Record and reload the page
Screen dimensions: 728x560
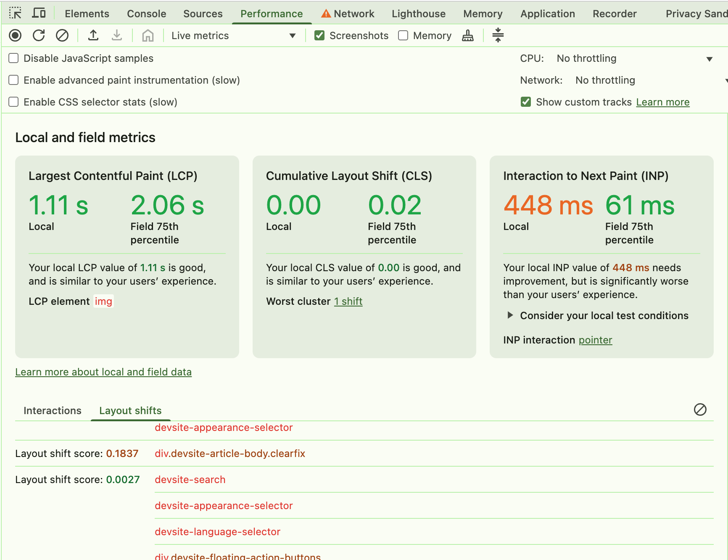pyautogui.click(x=38, y=35)
